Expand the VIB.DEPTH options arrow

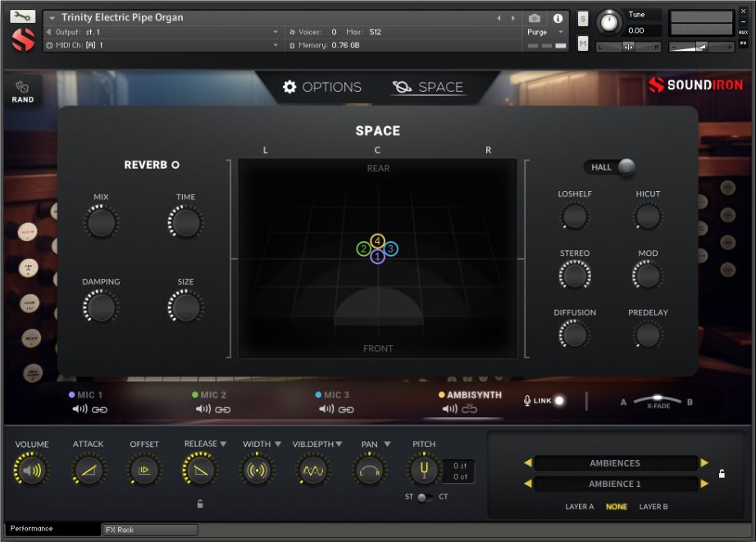click(339, 444)
